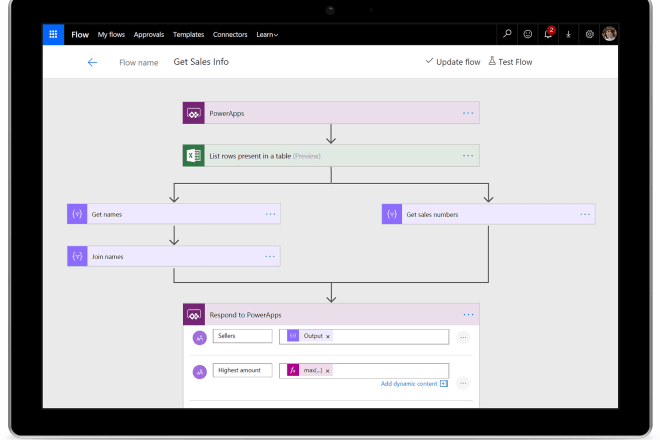The width and height of the screenshot is (660, 440).
Task: Click the Flow home link
Action: pyautogui.click(x=80, y=35)
